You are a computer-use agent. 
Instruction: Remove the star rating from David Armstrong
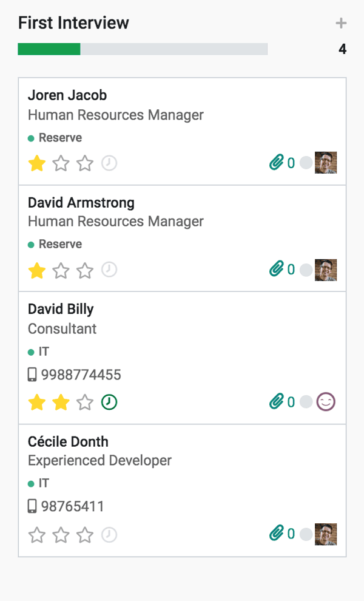tap(36, 268)
